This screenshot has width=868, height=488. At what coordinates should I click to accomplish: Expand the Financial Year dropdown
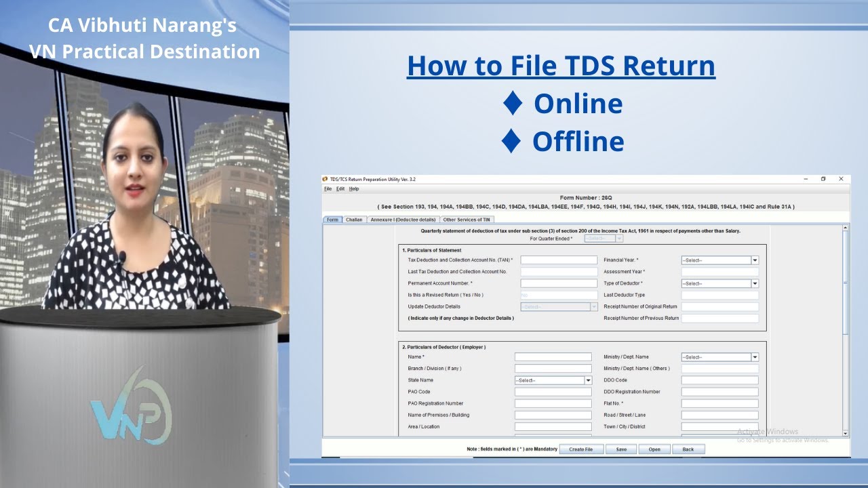coord(719,260)
